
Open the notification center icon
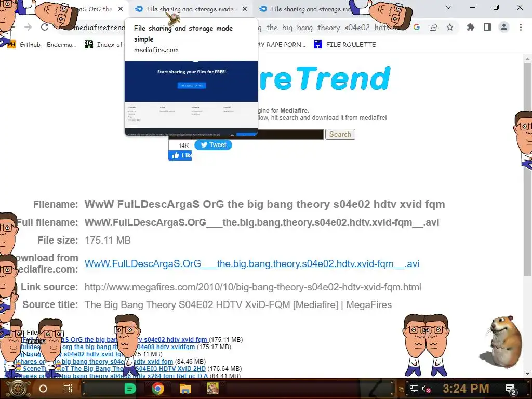tap(511, 389)
